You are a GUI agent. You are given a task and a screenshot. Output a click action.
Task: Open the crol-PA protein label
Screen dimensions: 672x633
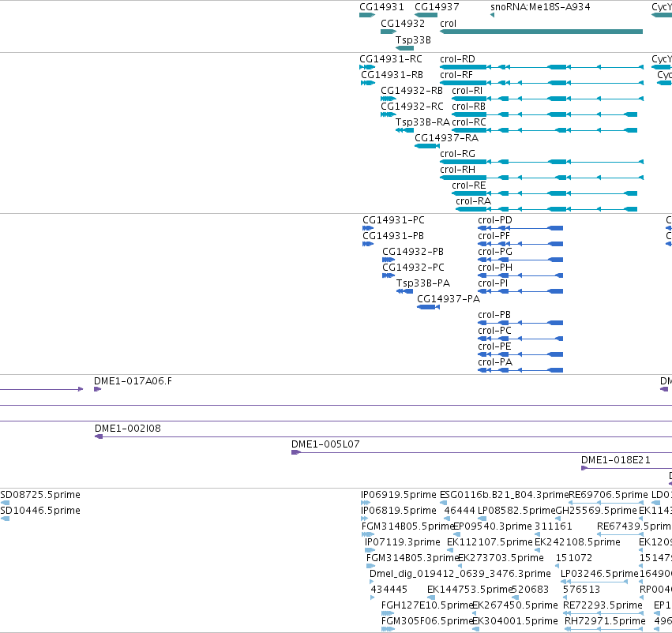495,362
